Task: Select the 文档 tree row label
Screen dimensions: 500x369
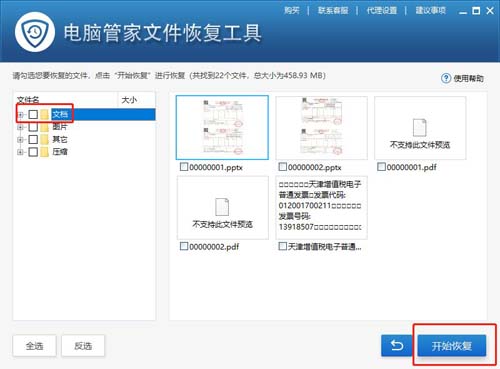Action: click(60, 115)
